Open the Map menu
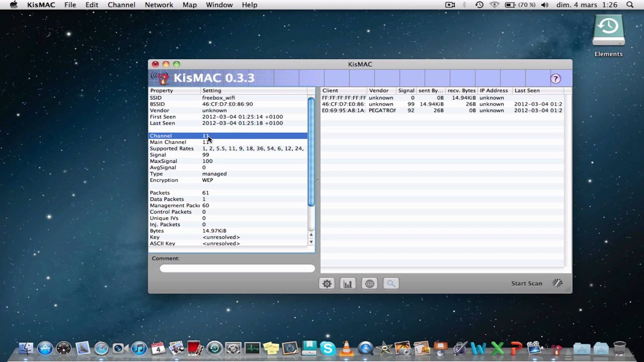The height and width of the screenshot is (362, 644). click(x=190, y=5)
